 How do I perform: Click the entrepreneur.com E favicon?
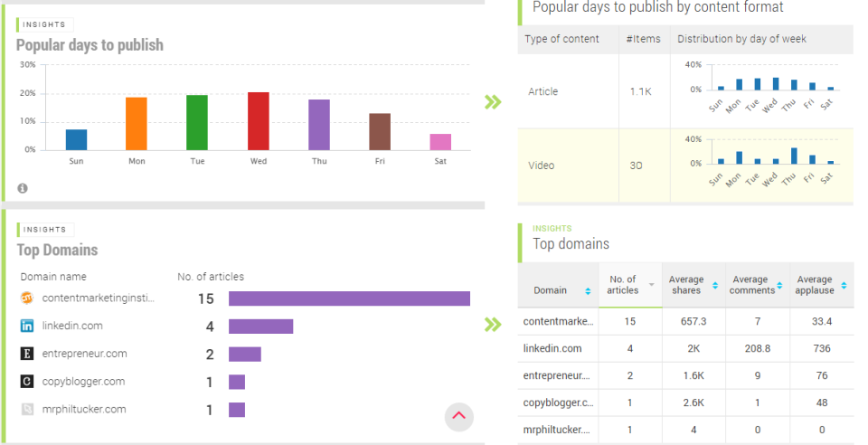pyautogui.click(x=26, y=353)
